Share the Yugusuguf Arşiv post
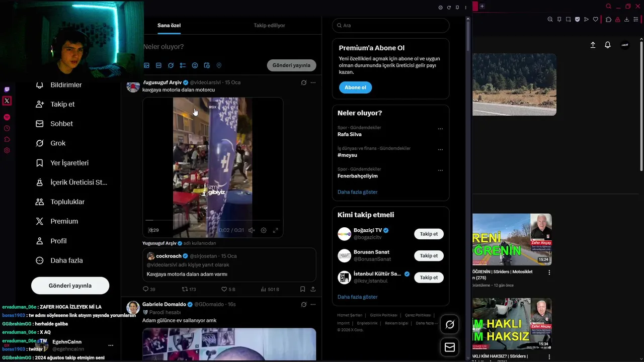Image resolution: width=644 pixels, height=362 pixels. [x=313, y=289]
